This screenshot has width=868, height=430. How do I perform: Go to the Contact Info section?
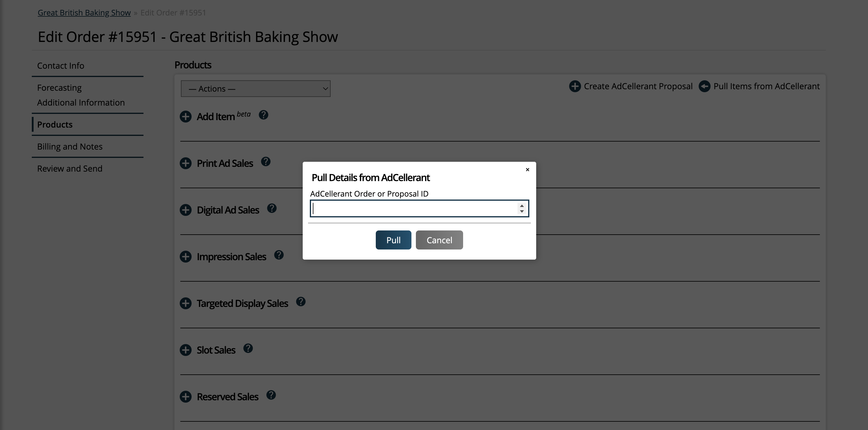[x=61, y=66]
